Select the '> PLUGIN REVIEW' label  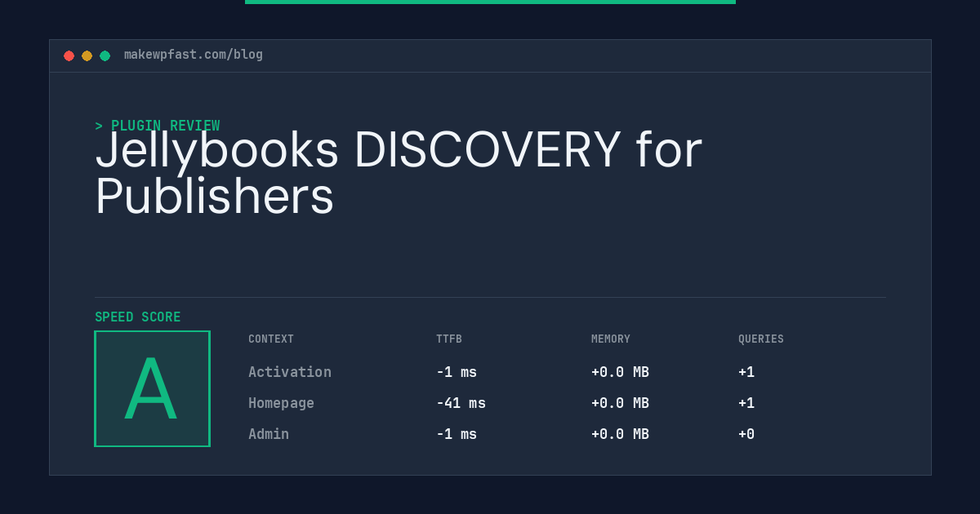[158, 126]
